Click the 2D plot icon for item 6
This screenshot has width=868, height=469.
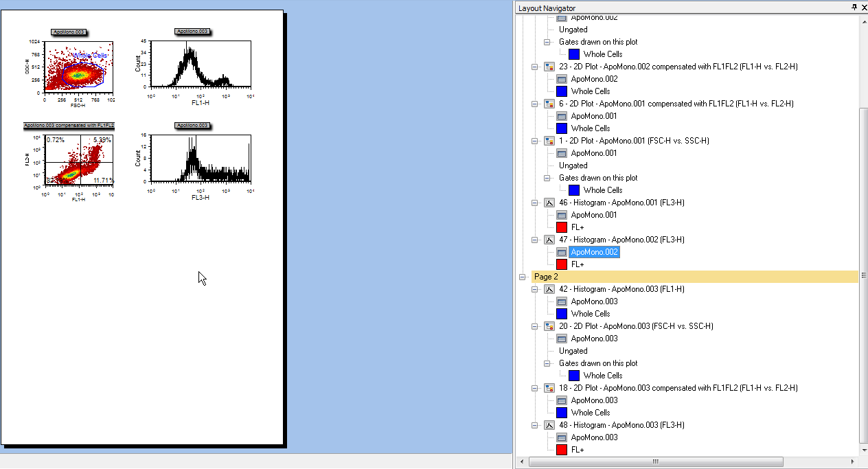[549, 104]
